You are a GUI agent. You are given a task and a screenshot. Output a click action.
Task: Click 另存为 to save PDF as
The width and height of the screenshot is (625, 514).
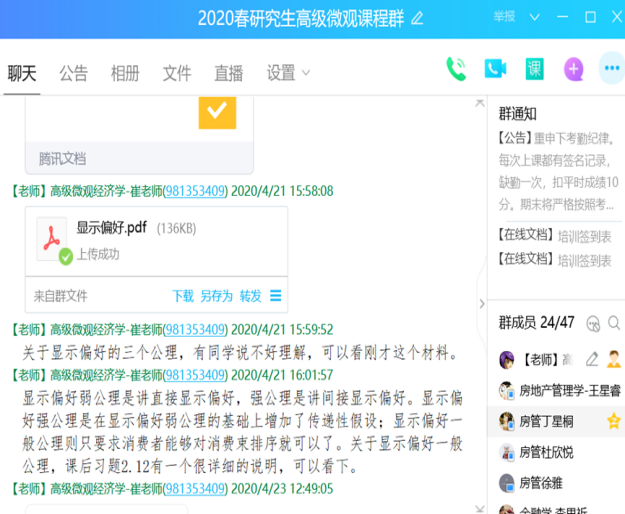point(216,296)
